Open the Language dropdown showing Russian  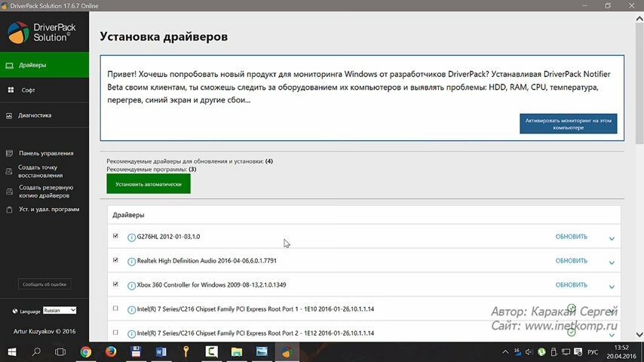coord(60,310)
